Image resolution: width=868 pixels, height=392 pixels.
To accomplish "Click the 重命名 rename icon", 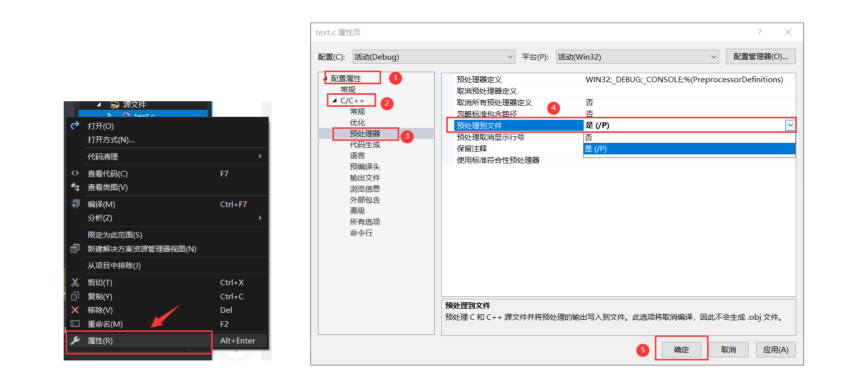I will (75, 323).
